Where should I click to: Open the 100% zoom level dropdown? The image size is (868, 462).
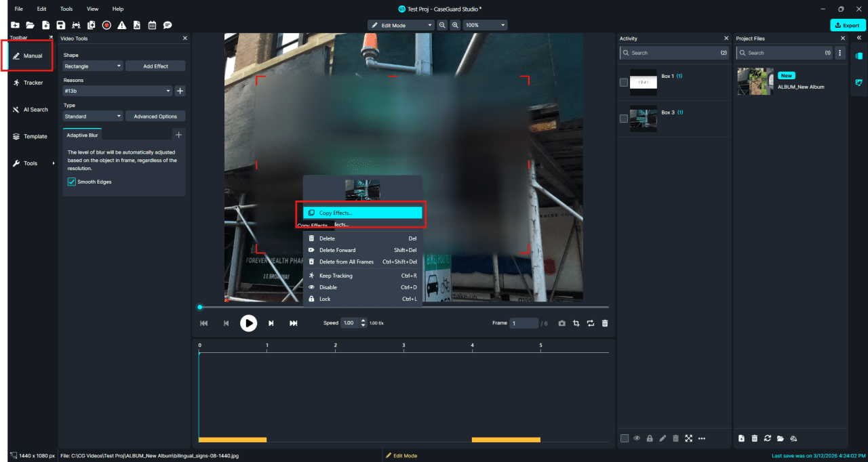[485, 25]
